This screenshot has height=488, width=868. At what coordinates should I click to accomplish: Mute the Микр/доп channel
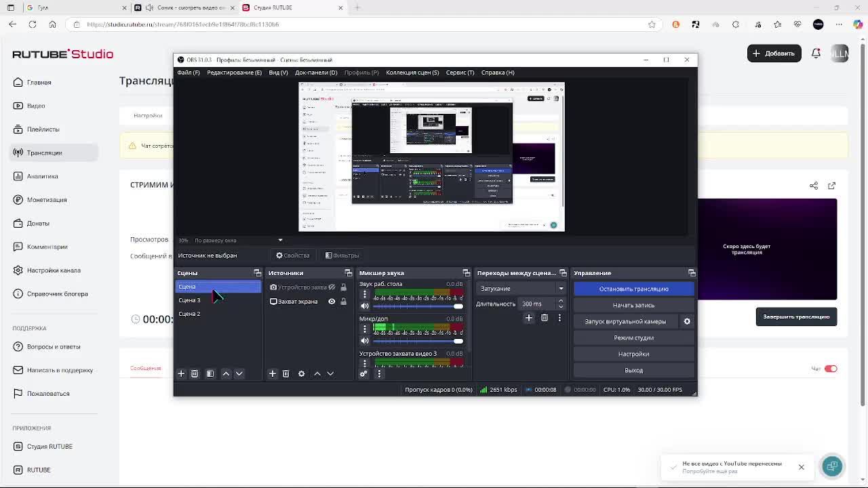tap(365, 340)
